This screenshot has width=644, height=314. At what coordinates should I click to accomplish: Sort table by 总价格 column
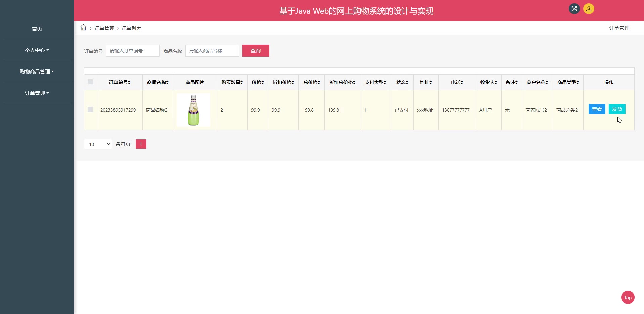[x=312, y=82]
